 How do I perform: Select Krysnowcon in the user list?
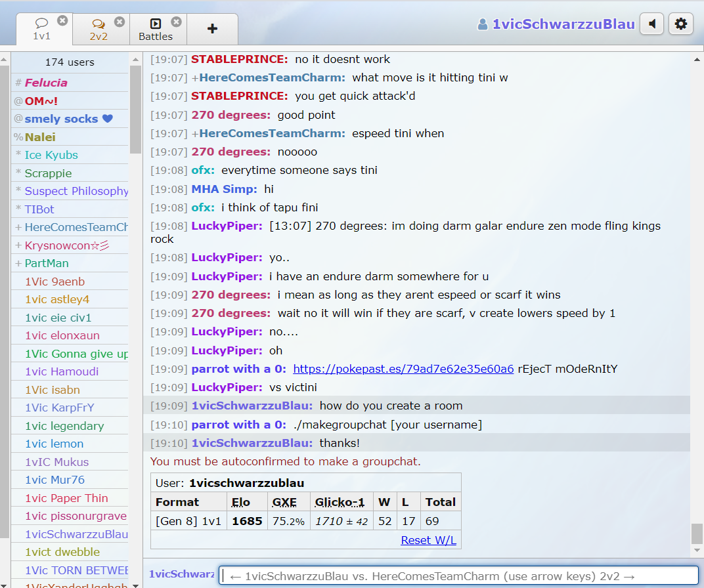(70, 245)
